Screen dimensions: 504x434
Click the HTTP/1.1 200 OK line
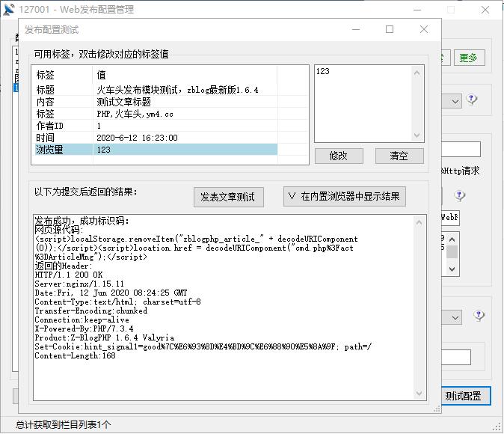click(69, 275)
